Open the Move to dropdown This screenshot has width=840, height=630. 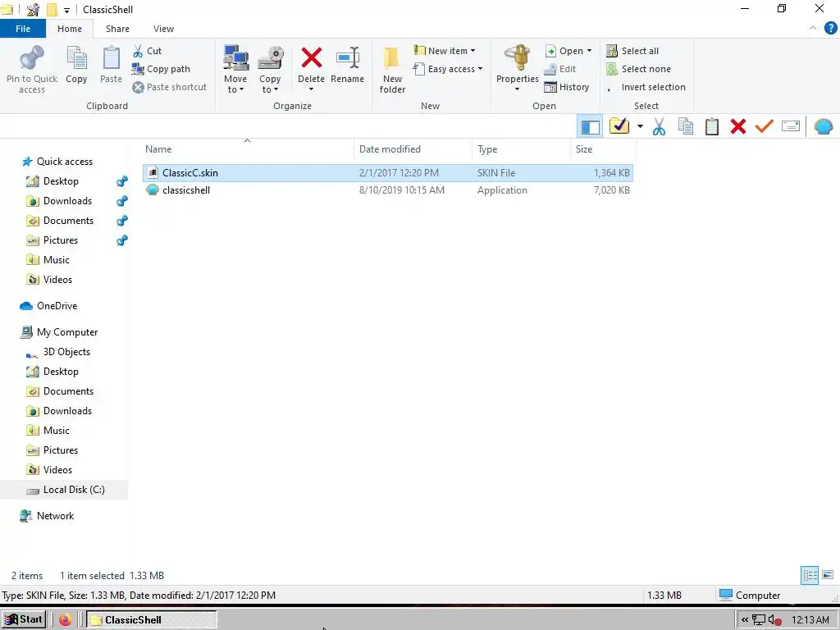(x=235, y=70)
